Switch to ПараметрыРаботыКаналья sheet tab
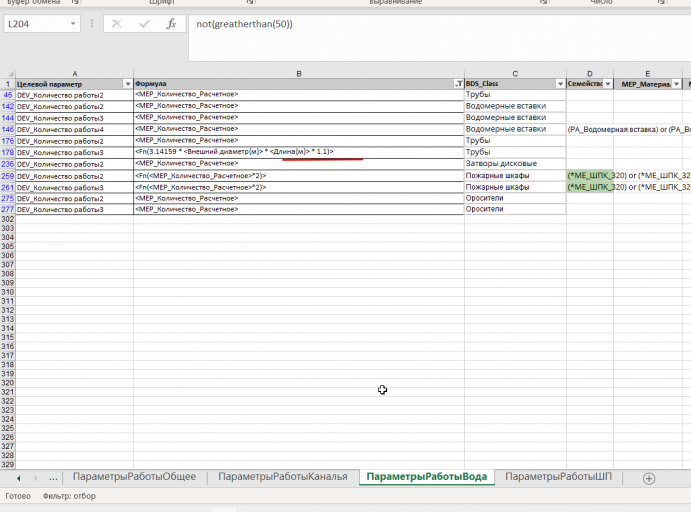 [x=282, y=476]
